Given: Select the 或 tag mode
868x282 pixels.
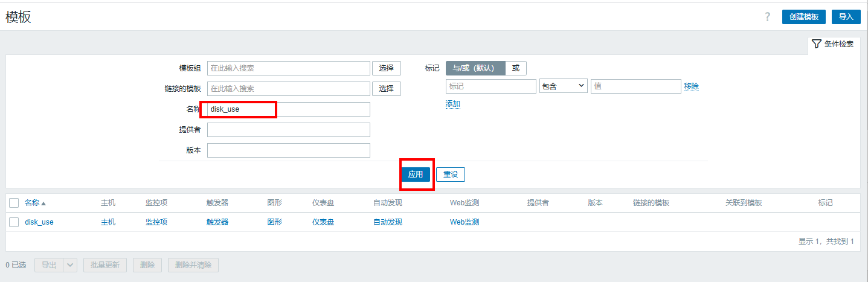Looking at the screenshot, I should [515, 68].
